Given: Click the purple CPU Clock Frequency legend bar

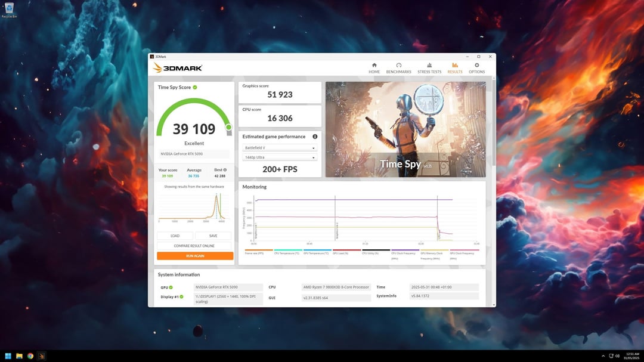Looking at the screenshot, I should click(x=405, y=250).
